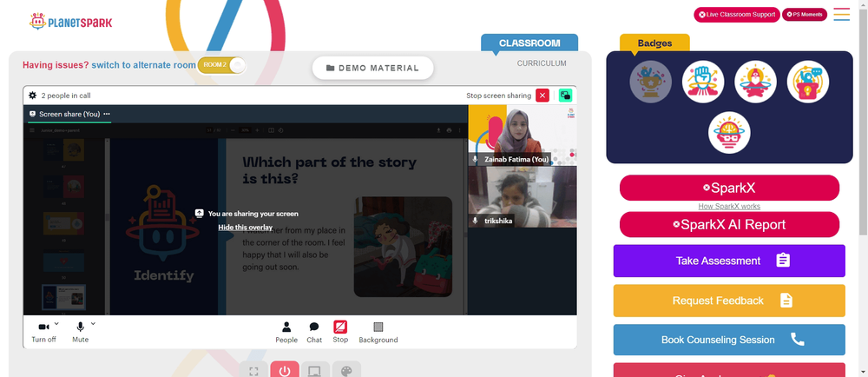This screenshot has width=868, height=377.
Task: Select the Badges tab
Action: click(x=654, y=43)
